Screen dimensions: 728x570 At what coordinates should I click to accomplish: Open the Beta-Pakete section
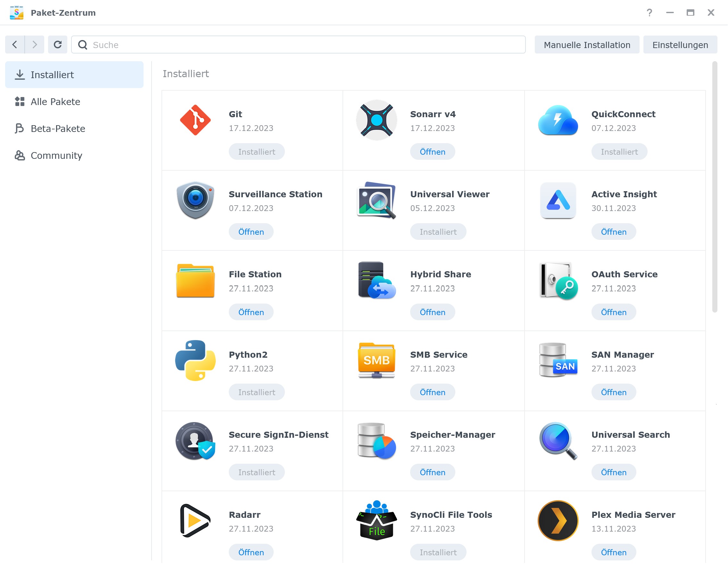tap(58, 129)
